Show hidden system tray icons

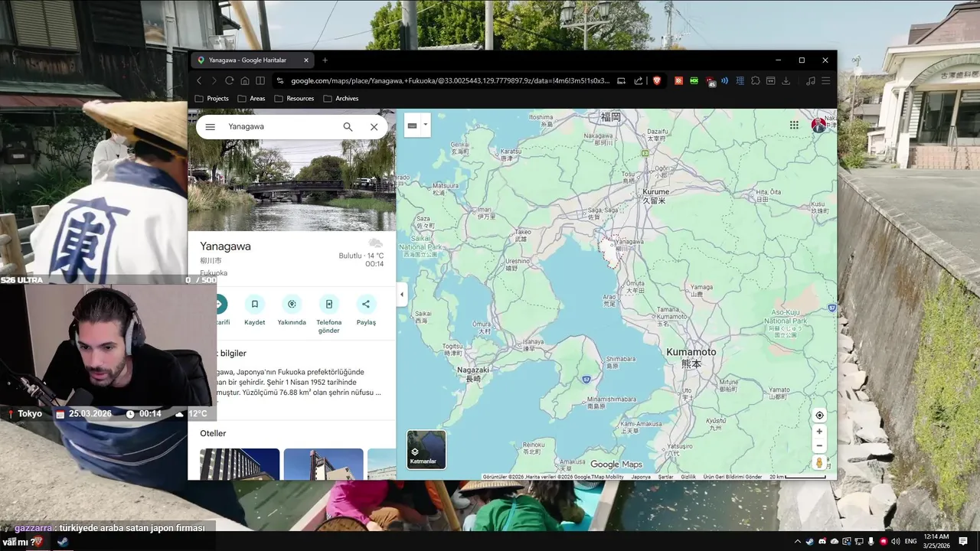click(x=798, y=541)
